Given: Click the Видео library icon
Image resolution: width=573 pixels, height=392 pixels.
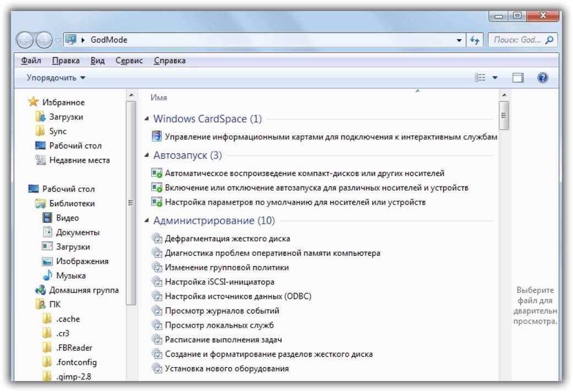Looking at the screenshot, I should tap(47, 218).
